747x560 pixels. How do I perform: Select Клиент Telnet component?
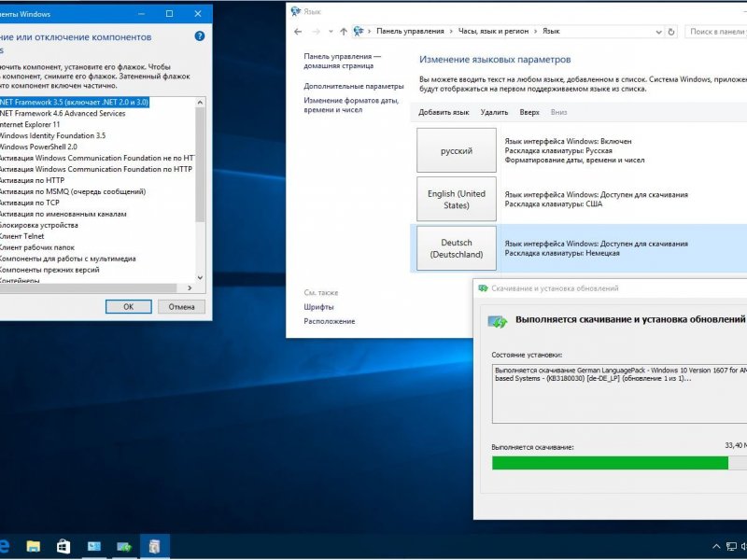[21, 236]
